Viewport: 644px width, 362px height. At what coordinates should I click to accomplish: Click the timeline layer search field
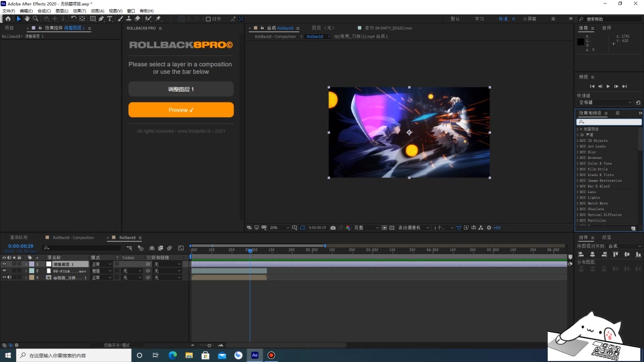[x=82, y=248]
